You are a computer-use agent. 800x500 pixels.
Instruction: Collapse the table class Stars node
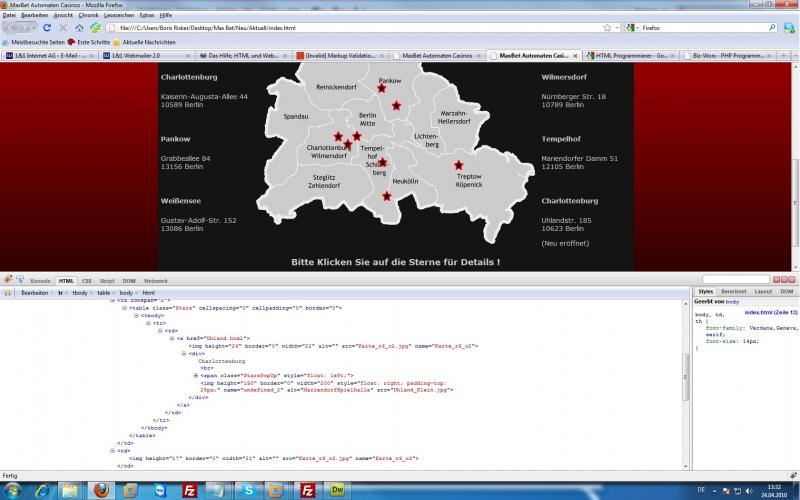[125, 308]
